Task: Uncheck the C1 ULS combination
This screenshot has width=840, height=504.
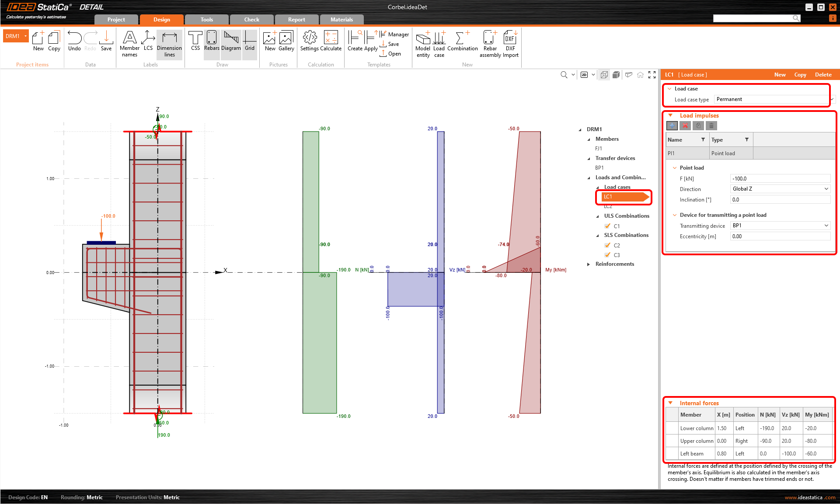Action: coord(607,226)
